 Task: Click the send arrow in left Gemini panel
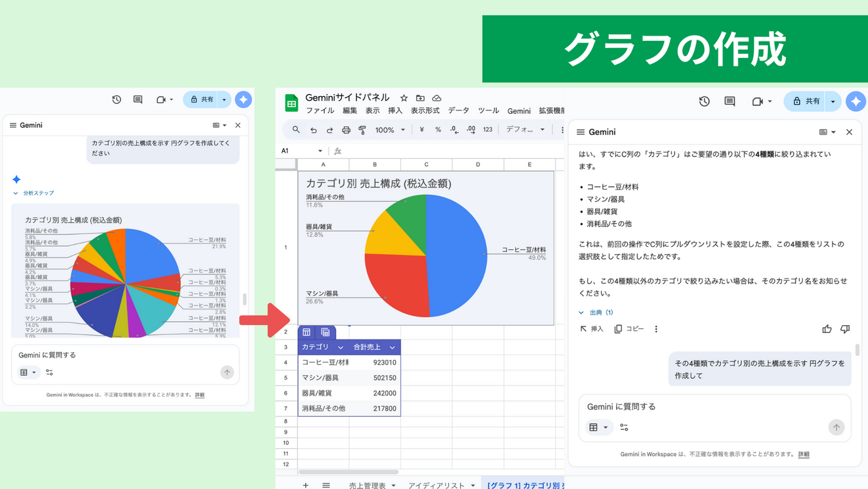pyautogui.click(x=227, y=373)
